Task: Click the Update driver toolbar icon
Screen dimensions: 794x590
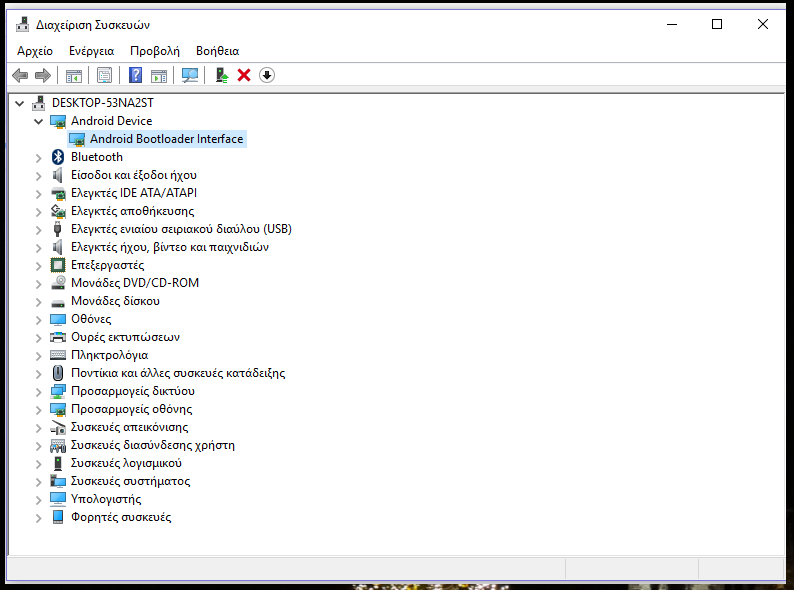Action: click(x=222, y=75)
